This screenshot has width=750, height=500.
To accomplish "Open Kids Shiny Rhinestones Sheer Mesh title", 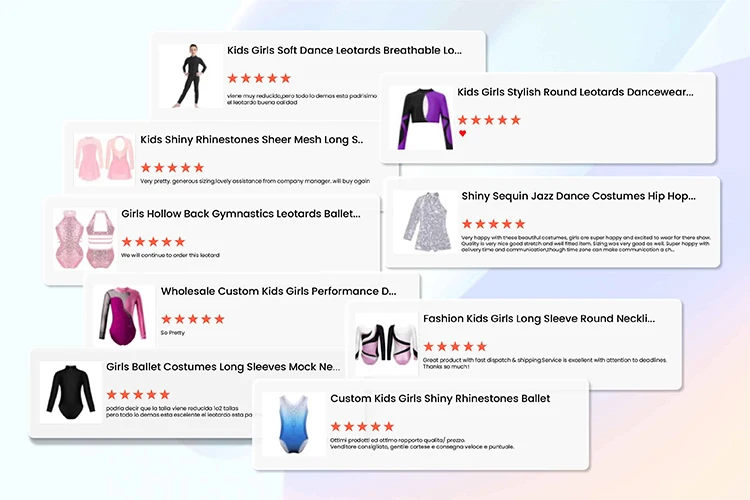I will click(252, 140).
